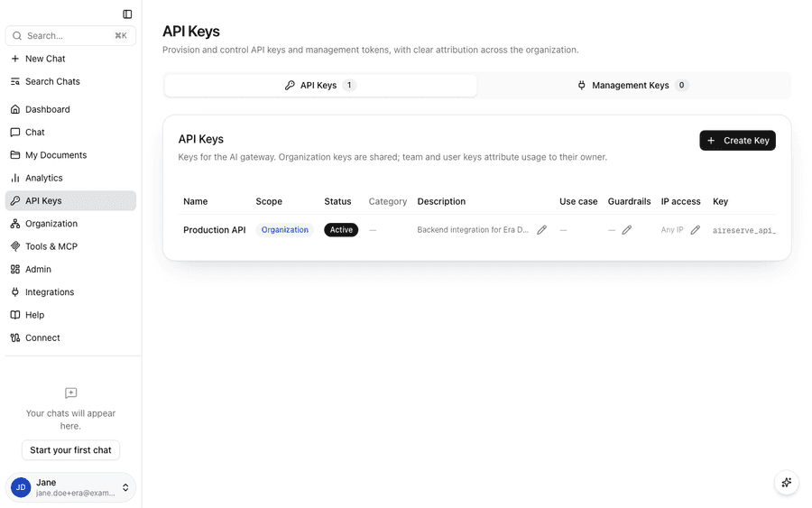Switch to the Management Keys tab

[x=632, y=85]
